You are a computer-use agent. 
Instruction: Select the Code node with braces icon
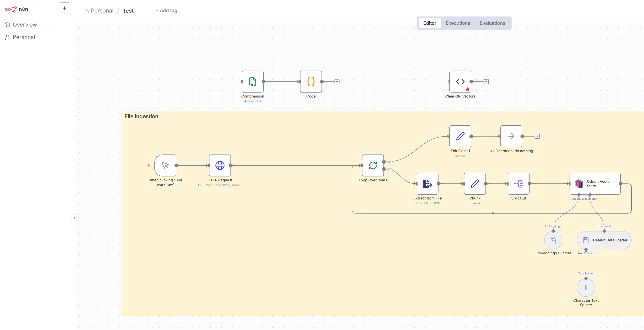click(x=311, y=82)
